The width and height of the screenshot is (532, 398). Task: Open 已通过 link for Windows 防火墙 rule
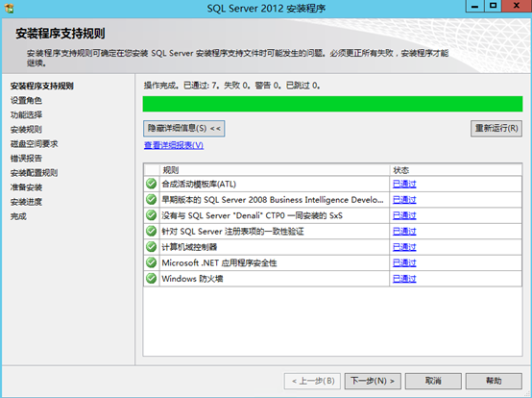click(x=404, y=279)
